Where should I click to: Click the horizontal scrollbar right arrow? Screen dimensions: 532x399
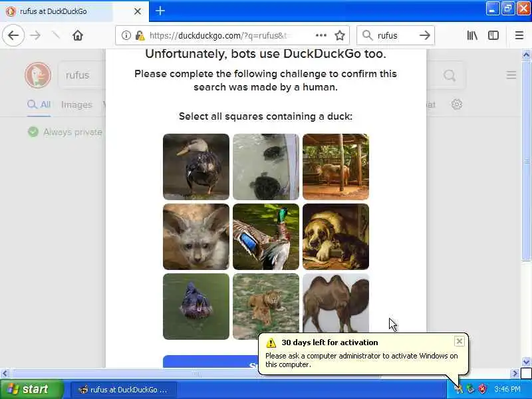[515, 374]
